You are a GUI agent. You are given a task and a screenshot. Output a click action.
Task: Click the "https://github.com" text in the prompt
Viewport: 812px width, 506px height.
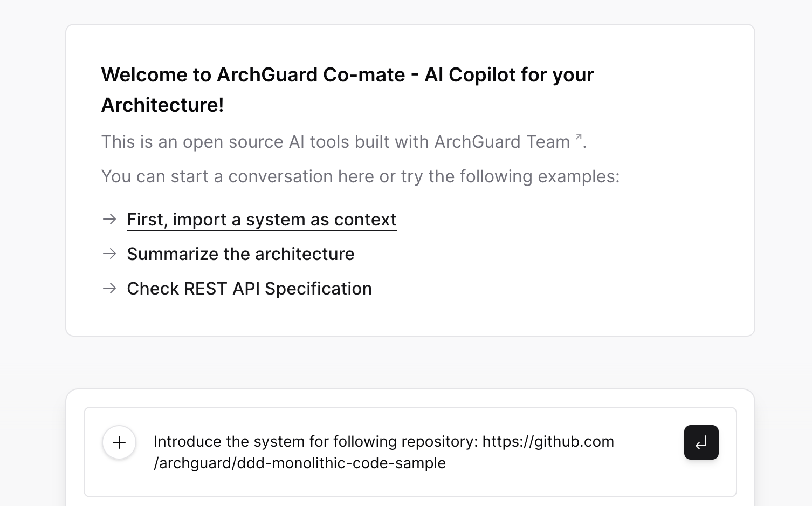pos(548,441)
